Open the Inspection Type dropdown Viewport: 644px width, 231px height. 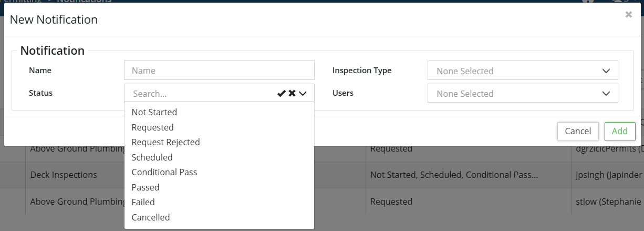tap(523, 71)
